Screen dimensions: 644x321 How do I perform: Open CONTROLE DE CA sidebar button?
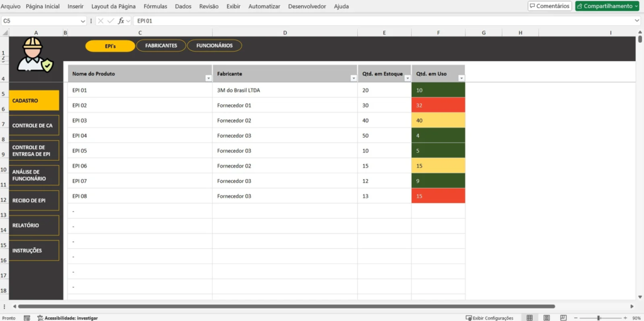click(x=34, y=125)
